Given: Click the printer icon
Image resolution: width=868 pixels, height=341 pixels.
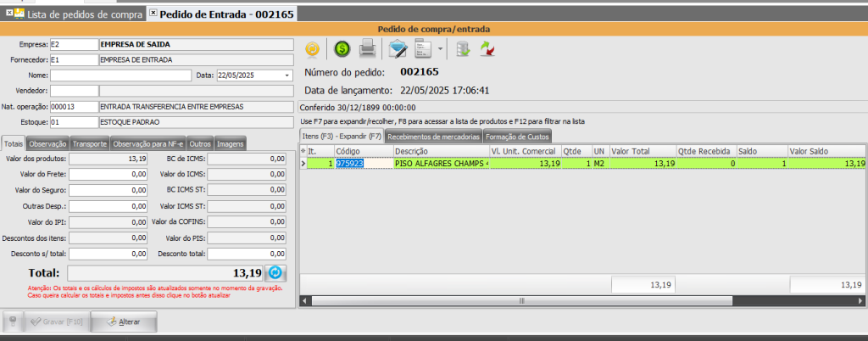Looking at the screenshot, I should click(x=367, y=49).
